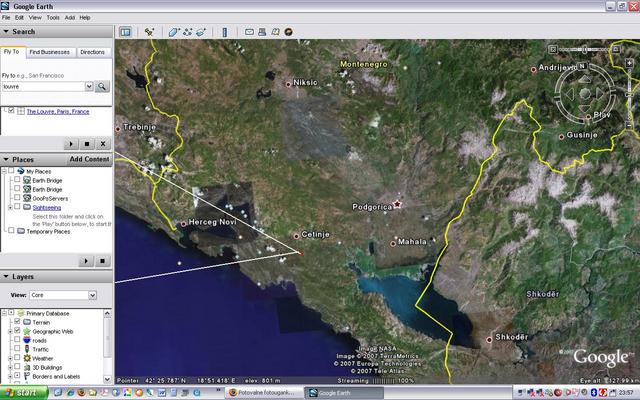Click the Niksic city marker dot
The height and width of the screenshot is (400, 640).
pyautogui.click(x=288, y=84)
